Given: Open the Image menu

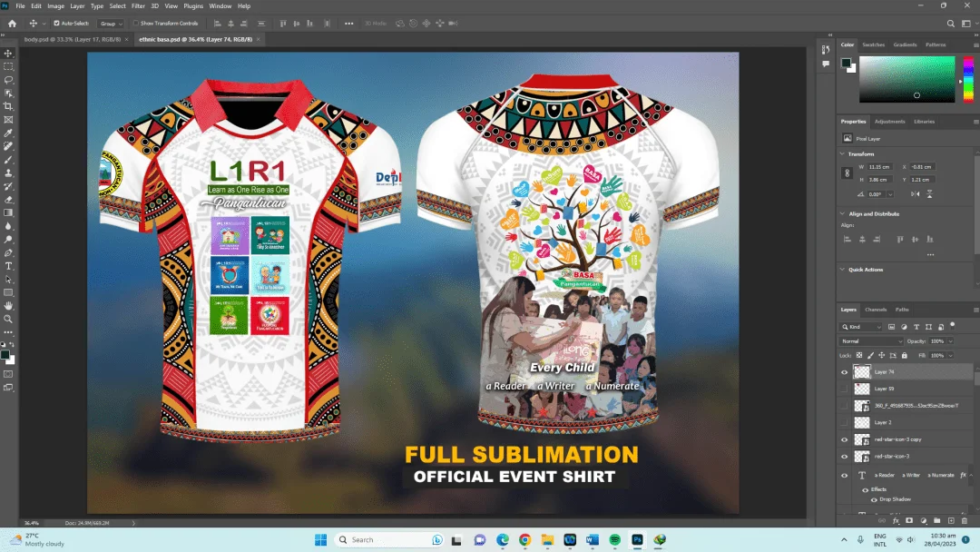Looking at the screenshot, I should tap(55, 6).
